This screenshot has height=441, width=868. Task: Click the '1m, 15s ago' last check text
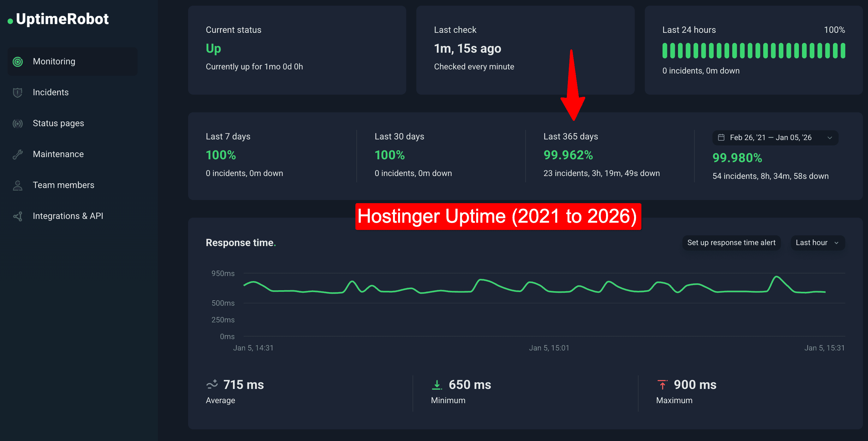(x=467, y=49)
